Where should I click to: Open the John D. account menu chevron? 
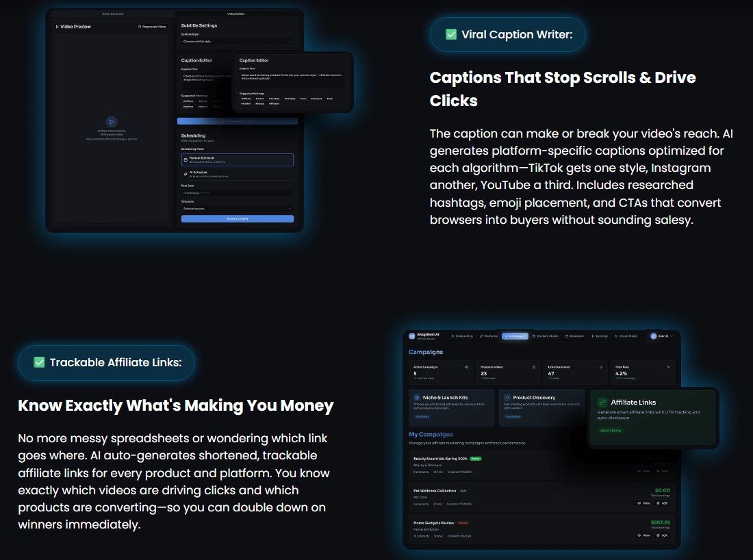[672, 336]
